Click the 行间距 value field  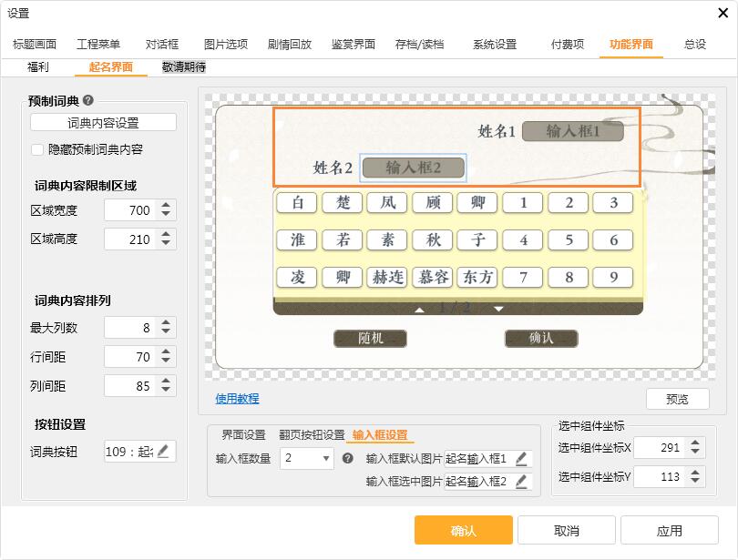128,358
